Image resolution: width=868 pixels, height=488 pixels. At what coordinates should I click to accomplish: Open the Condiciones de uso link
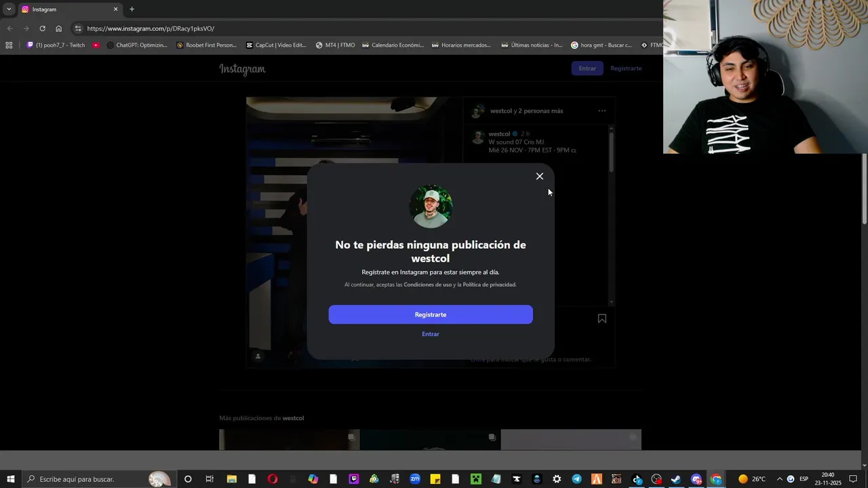coord(428,285)
